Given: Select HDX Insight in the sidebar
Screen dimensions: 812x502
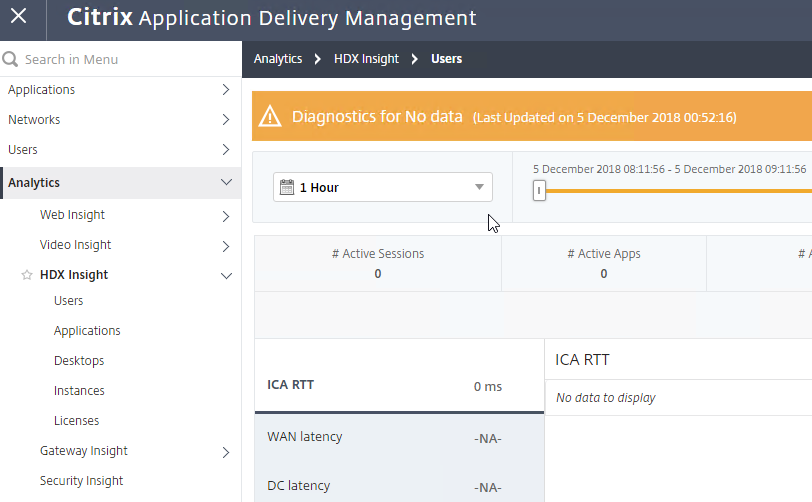Looking at the screenshot, I should [x=74, y=275].
